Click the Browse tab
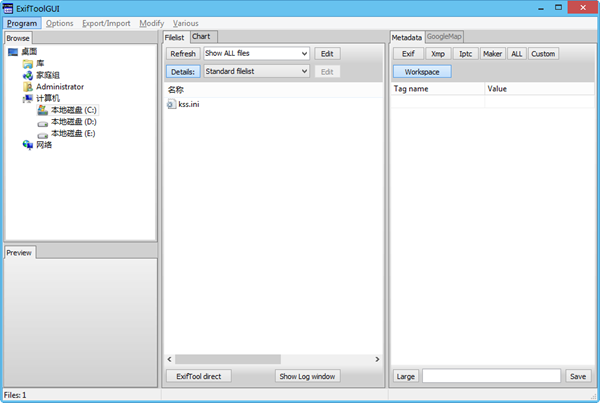Image resolution: width=600 pixels, height=403 pixels. coord(18,38)
